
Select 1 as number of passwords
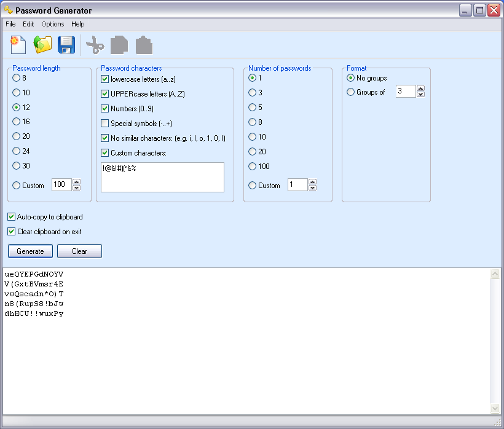[253, 78]
